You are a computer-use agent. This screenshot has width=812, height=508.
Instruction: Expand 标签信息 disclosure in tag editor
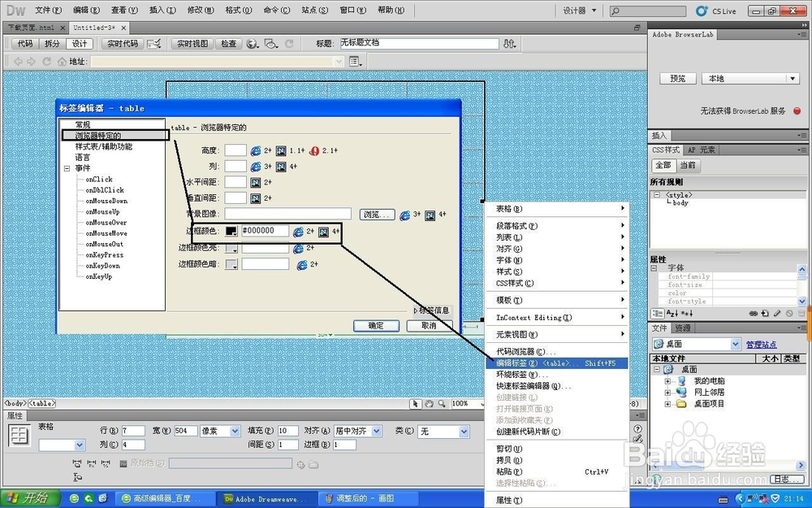pyautogui.click(x=431, y=310)
